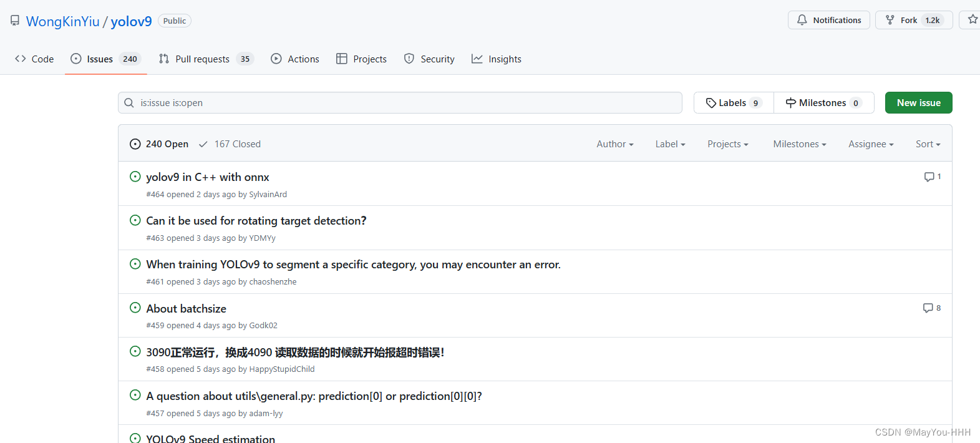
Task: Open the Code tab
Action: 34,59
